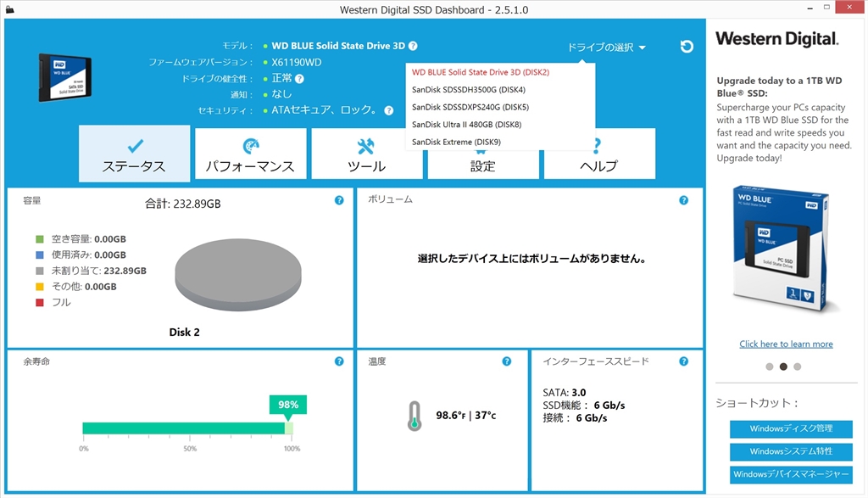Click the life remaining progress bar
Screen dimensions: 868x498
pyautogui.click(x=187, y=428)
